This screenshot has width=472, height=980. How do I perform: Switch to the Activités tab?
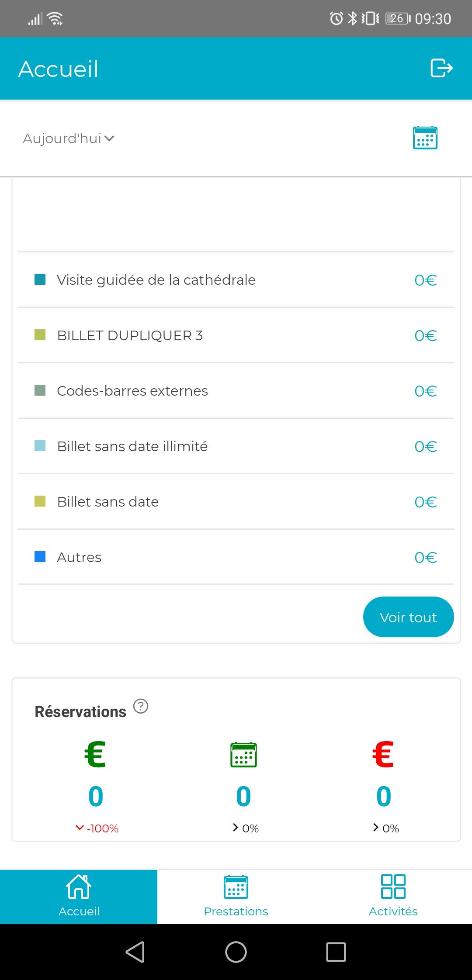[393, 897]
